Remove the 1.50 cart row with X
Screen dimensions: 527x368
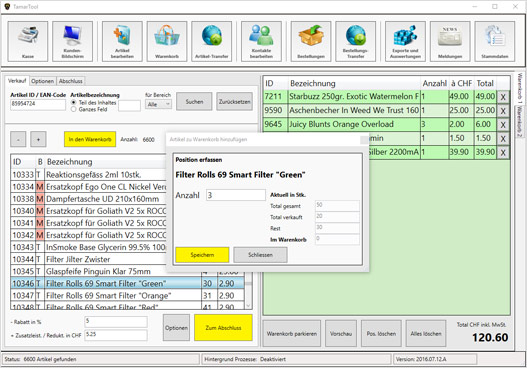click(503, 138)
